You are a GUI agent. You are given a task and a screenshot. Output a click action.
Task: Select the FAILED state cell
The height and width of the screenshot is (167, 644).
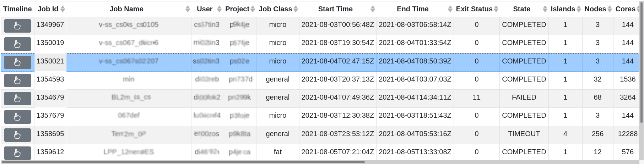tap(524, 98)
